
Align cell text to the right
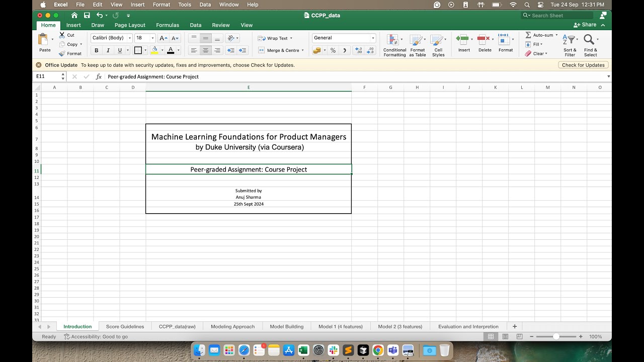click(x=217, y=50)
